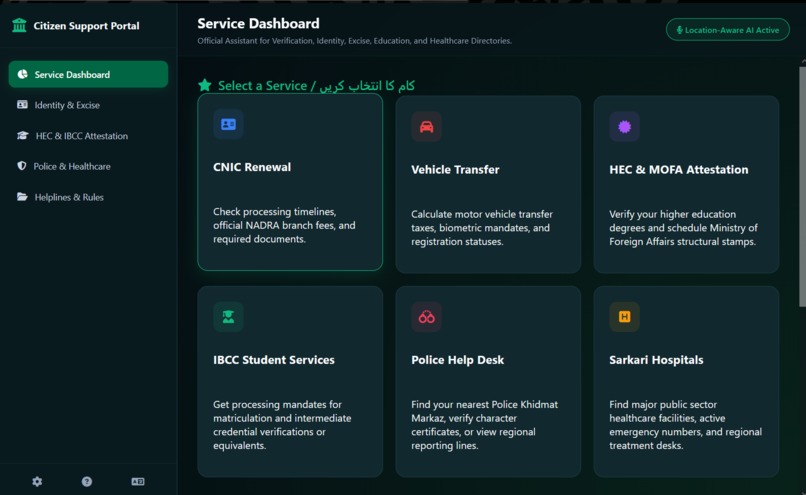Select the Vehicle Transfer card title

[455, 170]
